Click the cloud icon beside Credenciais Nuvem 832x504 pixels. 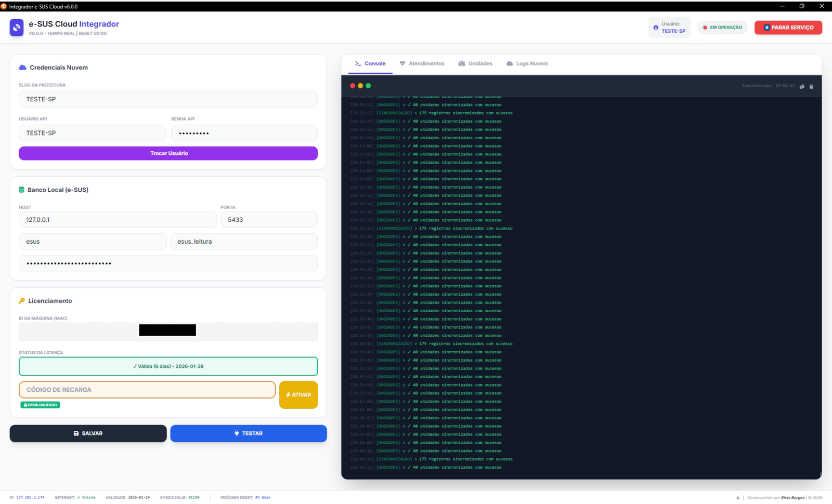click(22, 68)
